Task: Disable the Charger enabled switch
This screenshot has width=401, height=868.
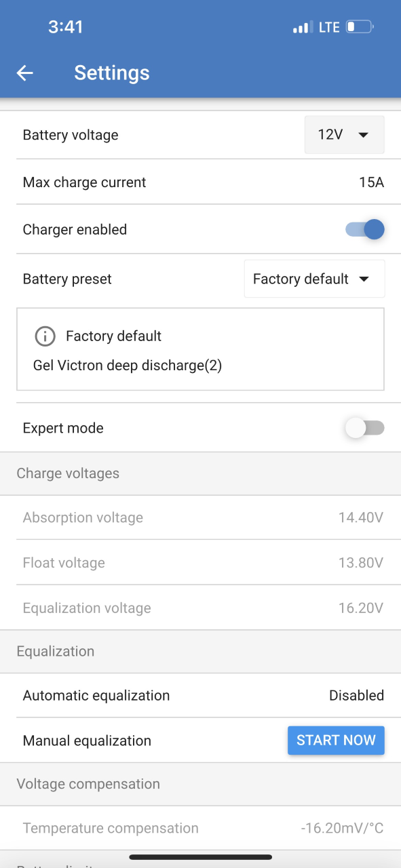Action: pos(365,229)
